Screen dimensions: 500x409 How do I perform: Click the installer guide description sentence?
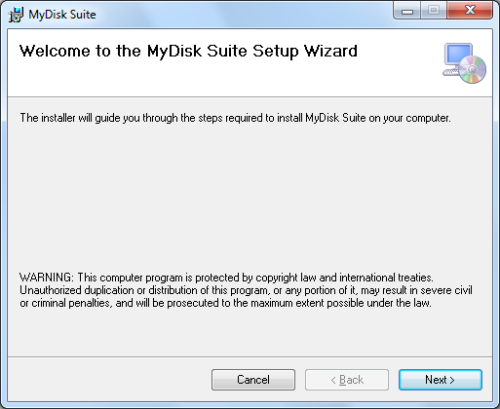pos(235,118)
